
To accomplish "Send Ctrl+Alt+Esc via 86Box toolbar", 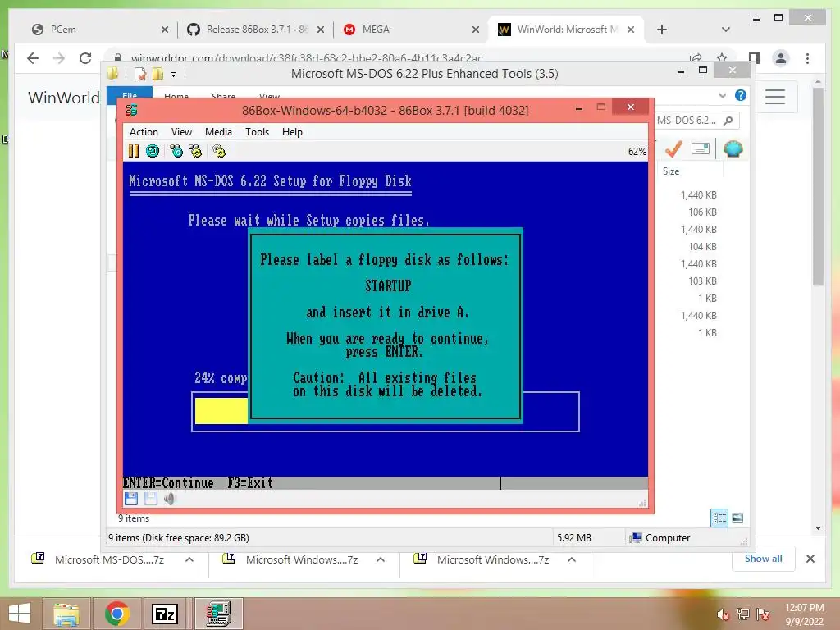I will pyautogui.click(x=195, y=151).
